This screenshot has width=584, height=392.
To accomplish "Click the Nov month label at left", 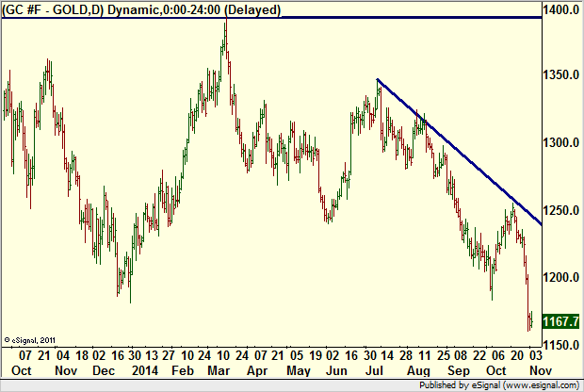I will tap(66, 370).
